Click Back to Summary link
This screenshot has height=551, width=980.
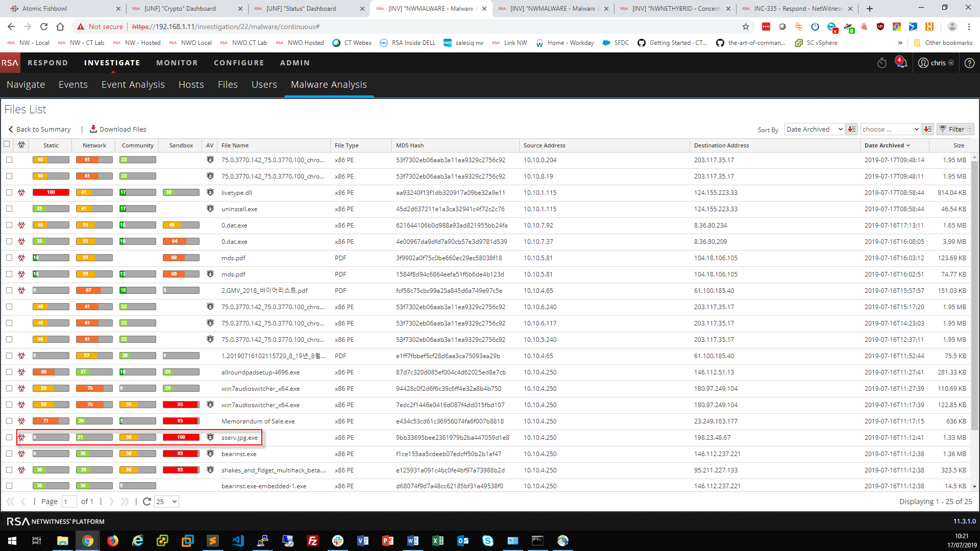coord(39,129)
